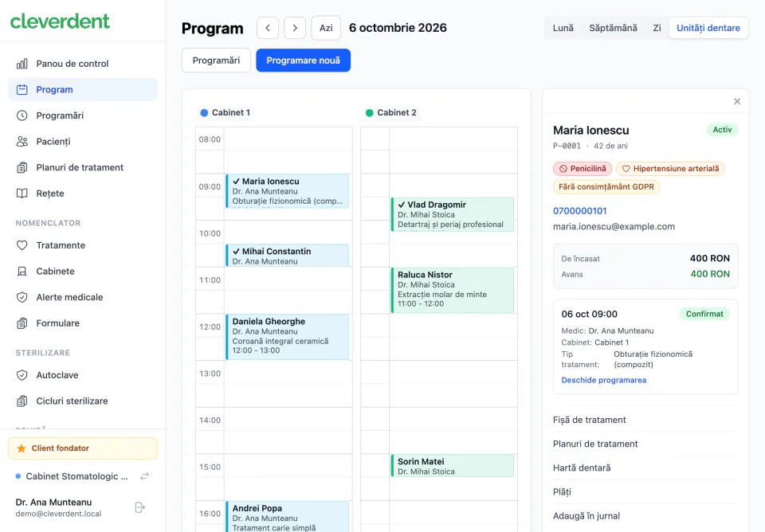This screenshot has width=765, height=532.
Task: Jump to today with Azi button
Action: [x=326, y=28]
